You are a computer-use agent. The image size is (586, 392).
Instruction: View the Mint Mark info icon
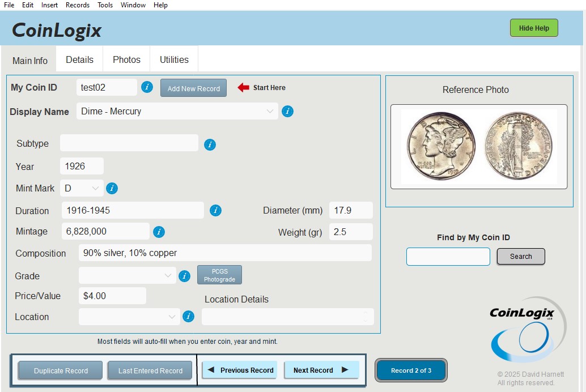(x=112, y=188)
